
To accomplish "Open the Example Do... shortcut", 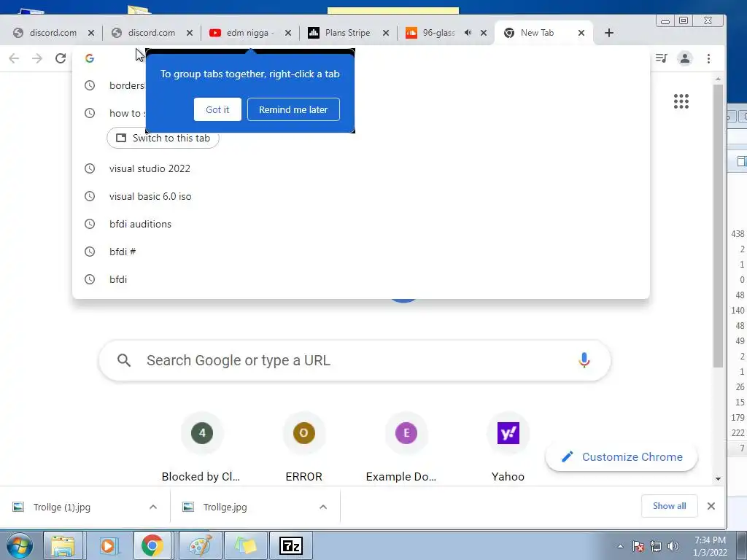I will coord(406,448).
